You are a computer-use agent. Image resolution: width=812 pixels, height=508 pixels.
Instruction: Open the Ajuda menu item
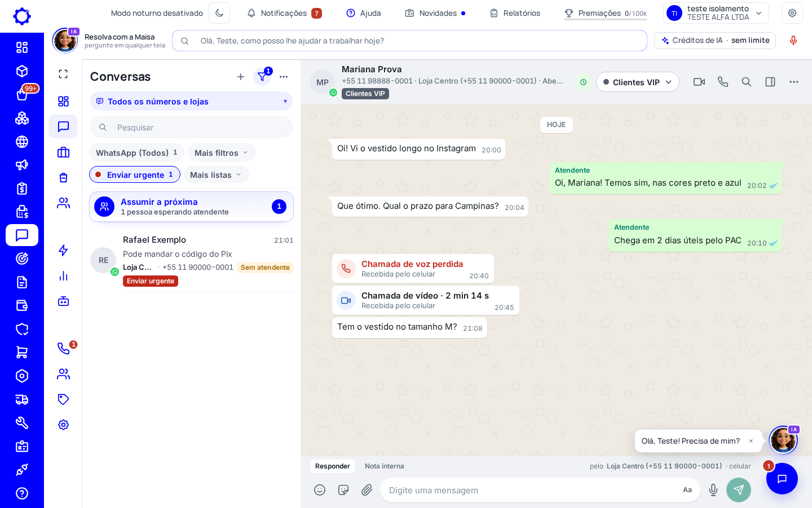click(364, 13)
